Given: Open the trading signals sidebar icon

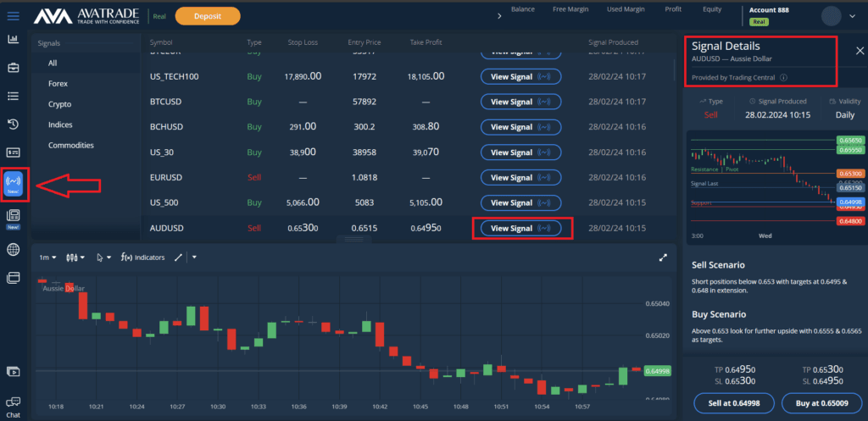Looking at the screenshot, I should (x=14, y=182).
